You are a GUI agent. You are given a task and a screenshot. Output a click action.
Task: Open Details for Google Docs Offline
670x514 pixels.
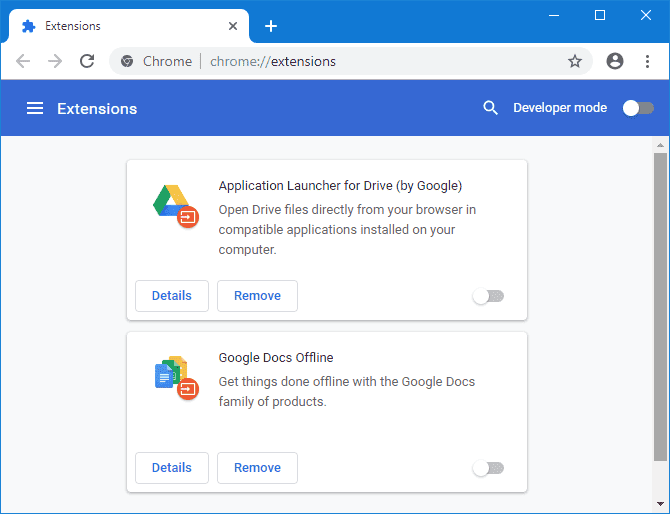pyautogui.click(x=172, y=468)
